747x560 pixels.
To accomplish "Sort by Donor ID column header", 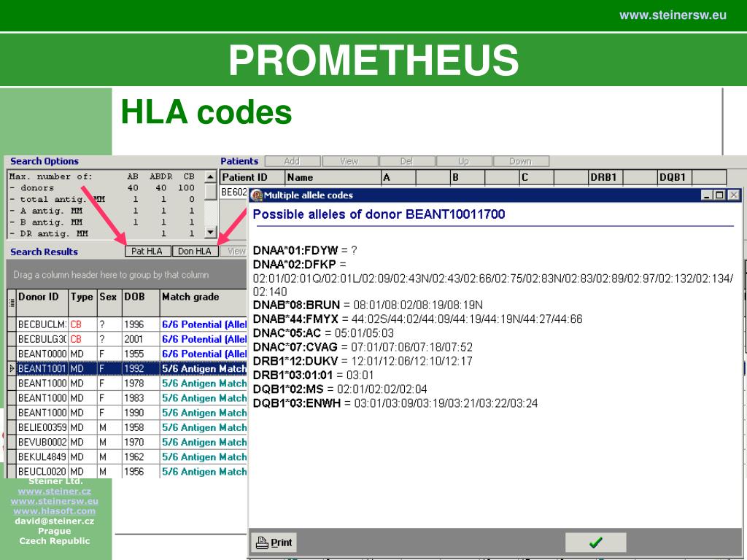I will coord(42,303).
